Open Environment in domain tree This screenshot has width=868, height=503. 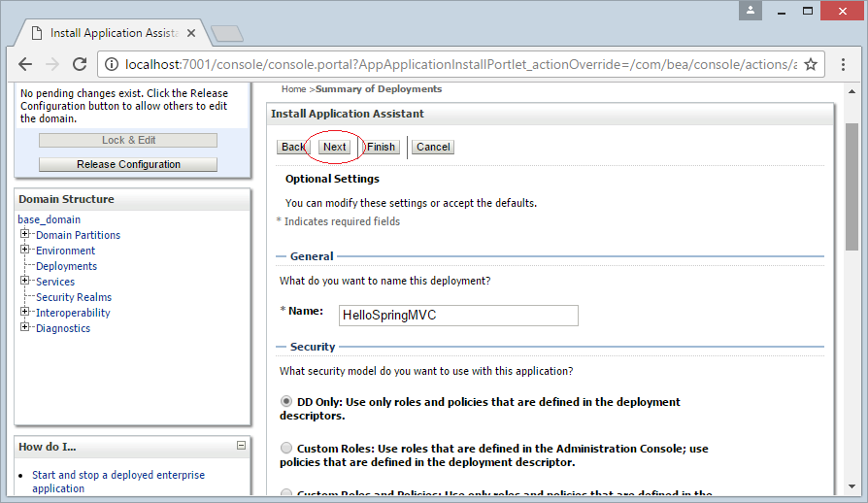(x=65, y=251)
